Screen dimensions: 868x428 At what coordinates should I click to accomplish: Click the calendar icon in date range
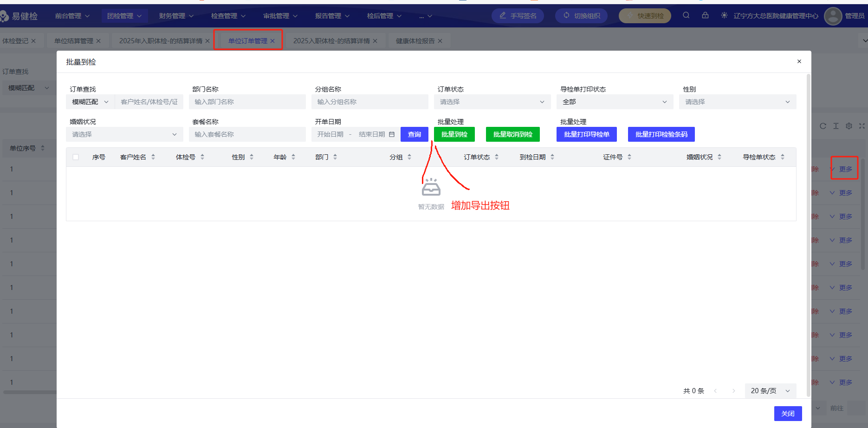tap(392, 134)
